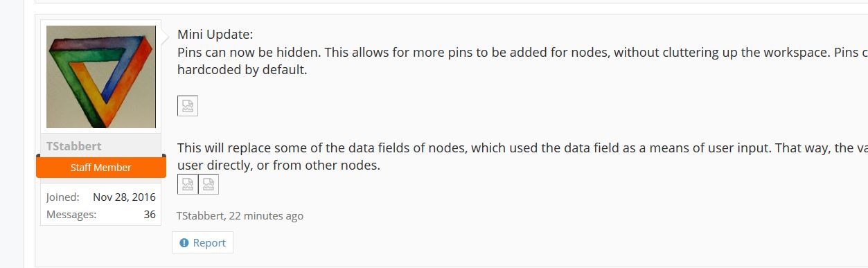
Task: Click the Joined label in user info
Action: [63, 197]
